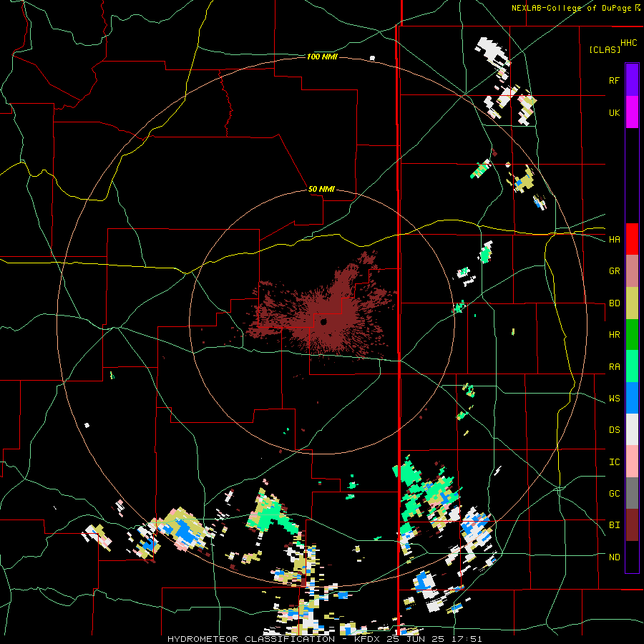Click the RA legend label

pyautogui.click(x=614, y=367)
